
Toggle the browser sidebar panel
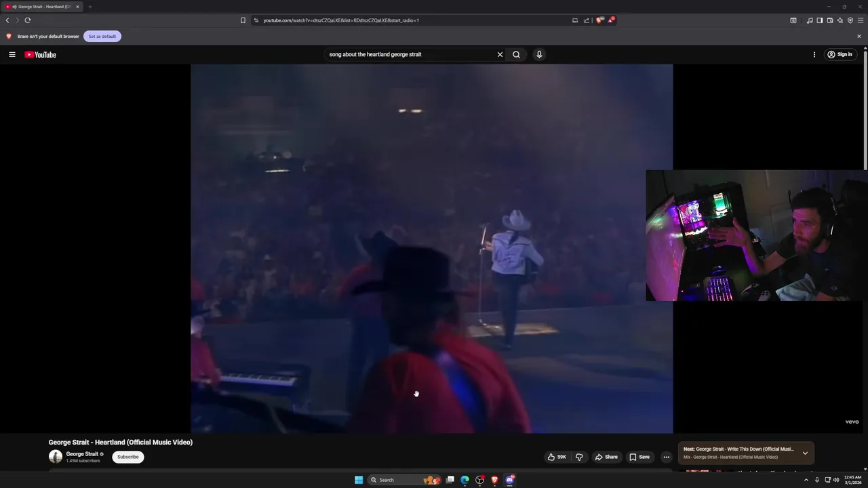coord(819,20)
